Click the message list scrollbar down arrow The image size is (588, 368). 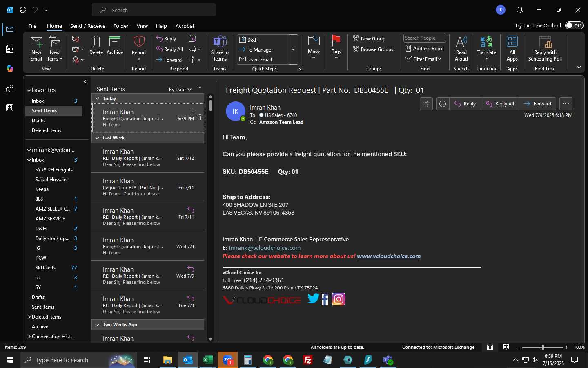click(210, 339)
